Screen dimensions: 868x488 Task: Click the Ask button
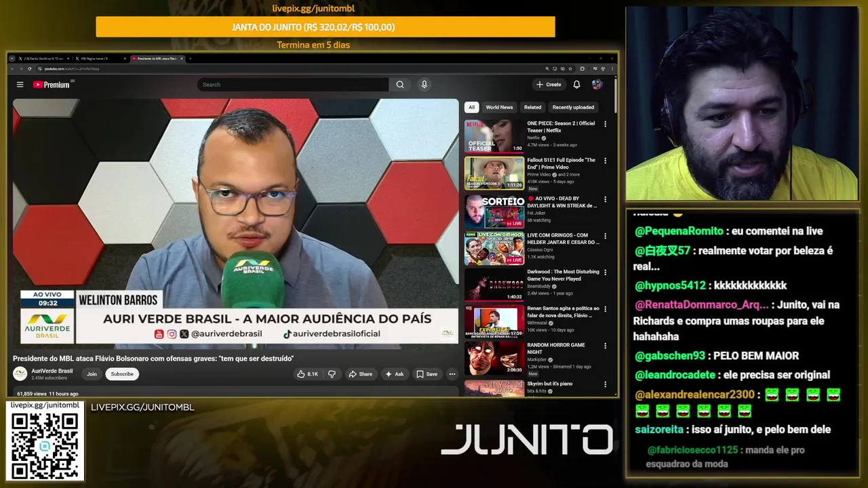pyautogui.click(x=395, y=374)
